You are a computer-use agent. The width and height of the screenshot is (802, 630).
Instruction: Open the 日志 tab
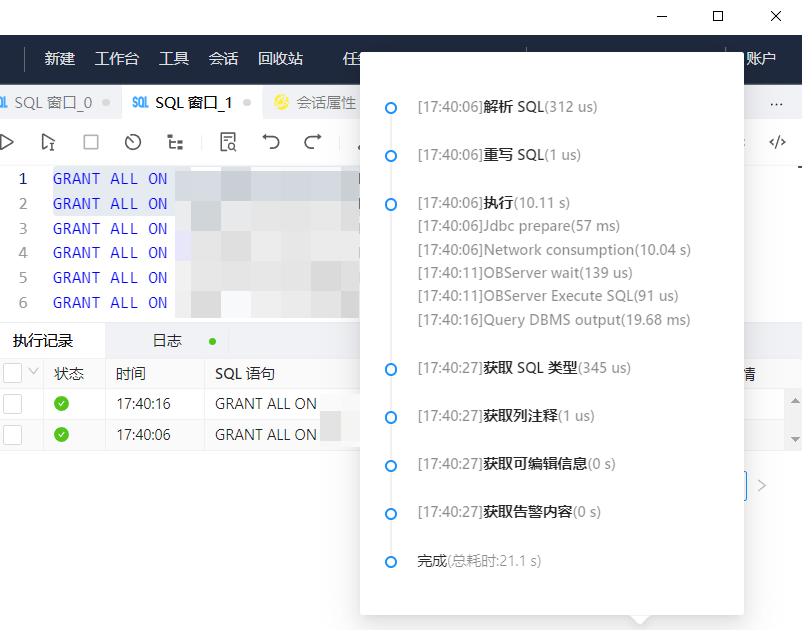167,341
